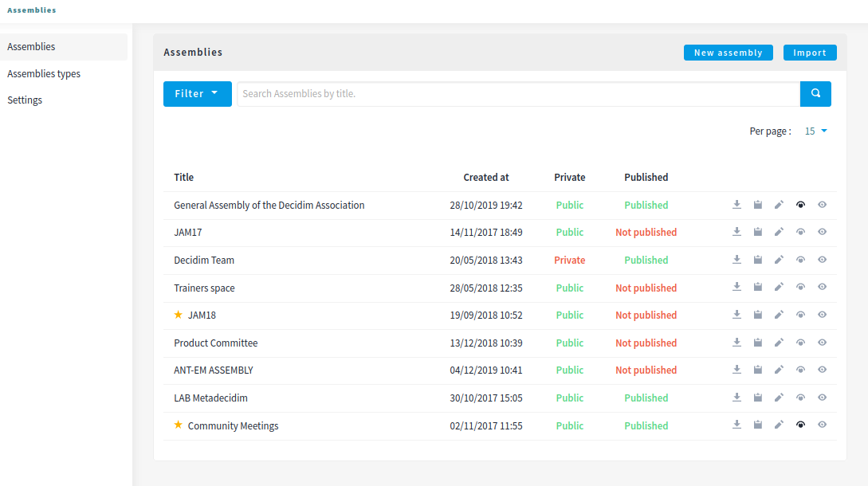
Task: Edit the Trainers space assembly via pencil icon
Action: click(780, 288)
